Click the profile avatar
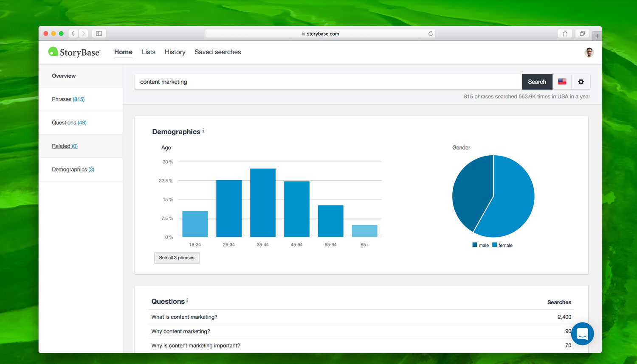637x364 pixels. 589,52
